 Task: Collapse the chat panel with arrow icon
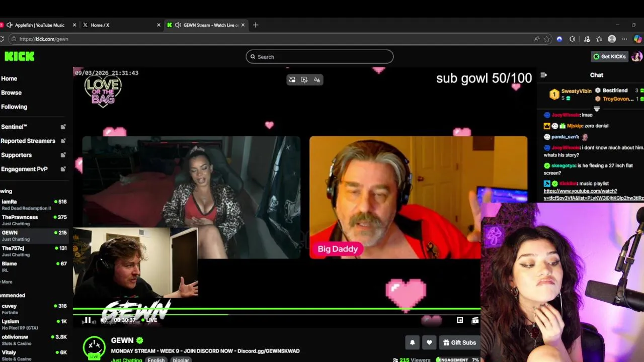[x=543, y=75]
